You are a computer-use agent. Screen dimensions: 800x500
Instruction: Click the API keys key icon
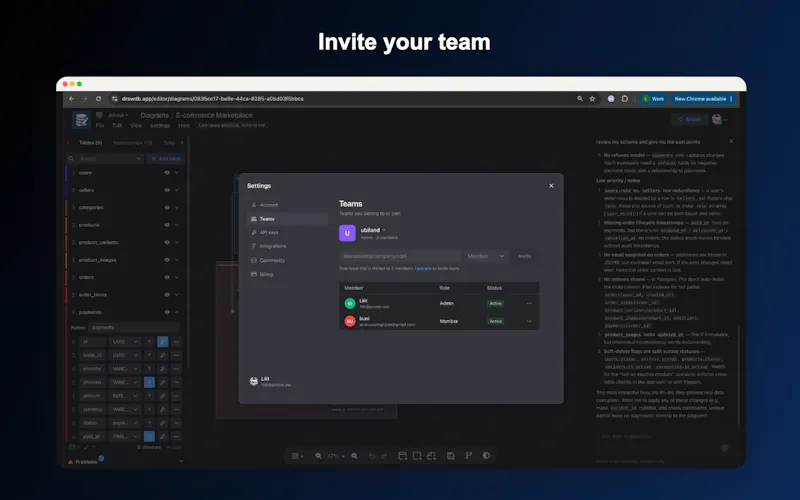tap(254, 232)
